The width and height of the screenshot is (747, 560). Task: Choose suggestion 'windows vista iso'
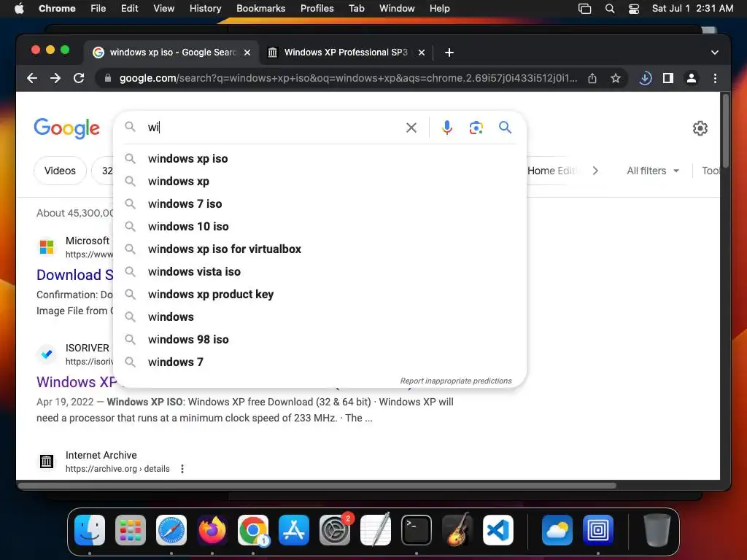320,271
